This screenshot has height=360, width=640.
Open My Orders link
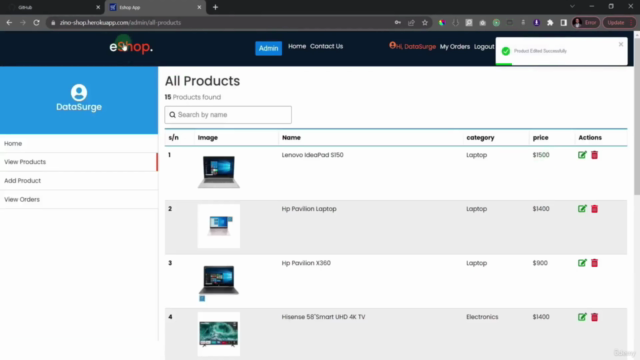click(x=455, y=47)
